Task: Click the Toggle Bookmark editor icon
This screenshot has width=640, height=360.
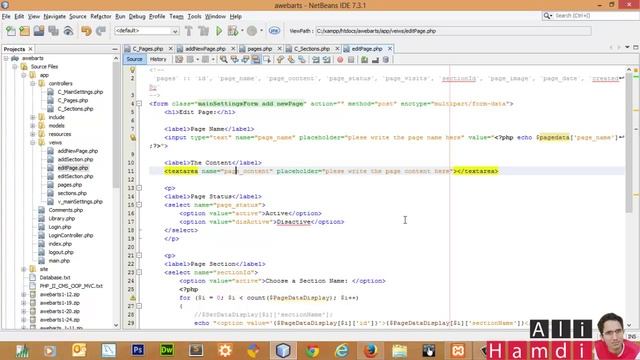Action: (x=302, y=60)
